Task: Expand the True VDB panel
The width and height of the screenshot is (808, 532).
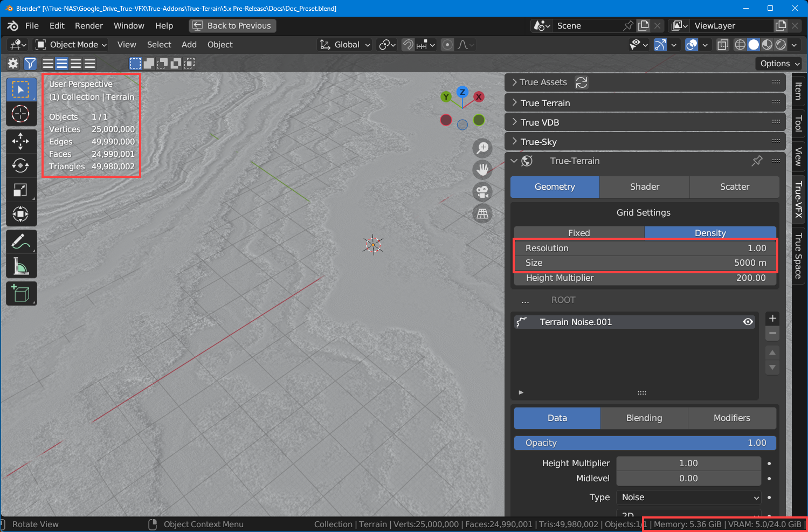Action: coord(540,122)
